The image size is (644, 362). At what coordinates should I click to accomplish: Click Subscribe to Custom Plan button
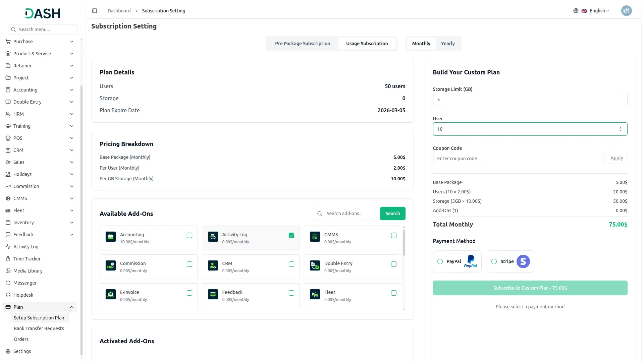point(530,288)
